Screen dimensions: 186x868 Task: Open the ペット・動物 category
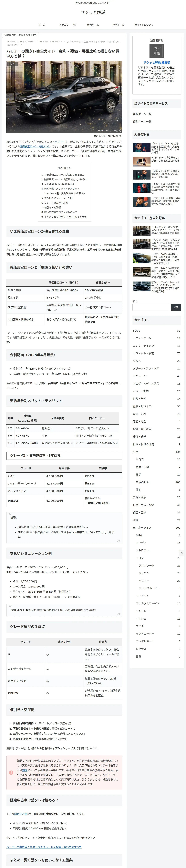click(157, 391)
